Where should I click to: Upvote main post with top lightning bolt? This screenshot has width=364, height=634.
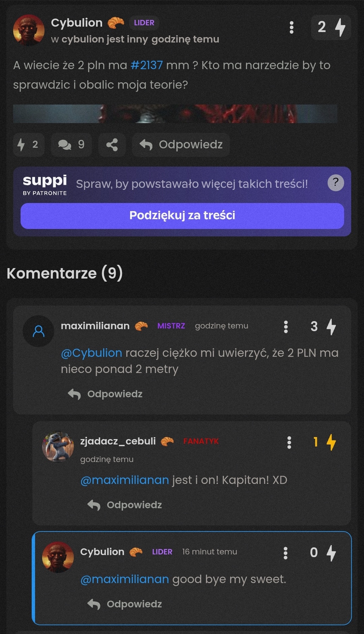[340, 27]
